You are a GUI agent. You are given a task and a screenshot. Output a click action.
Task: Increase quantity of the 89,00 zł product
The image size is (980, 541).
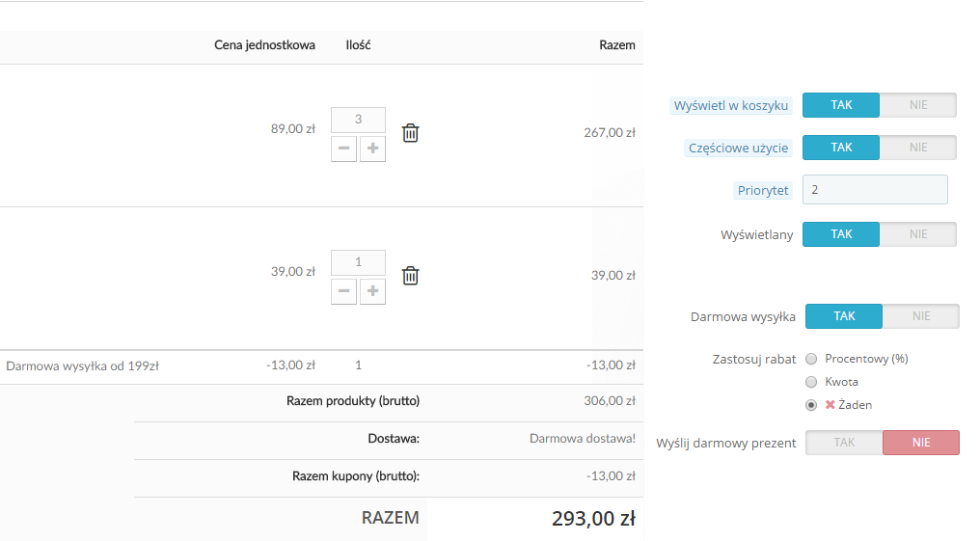coord(372,149)
